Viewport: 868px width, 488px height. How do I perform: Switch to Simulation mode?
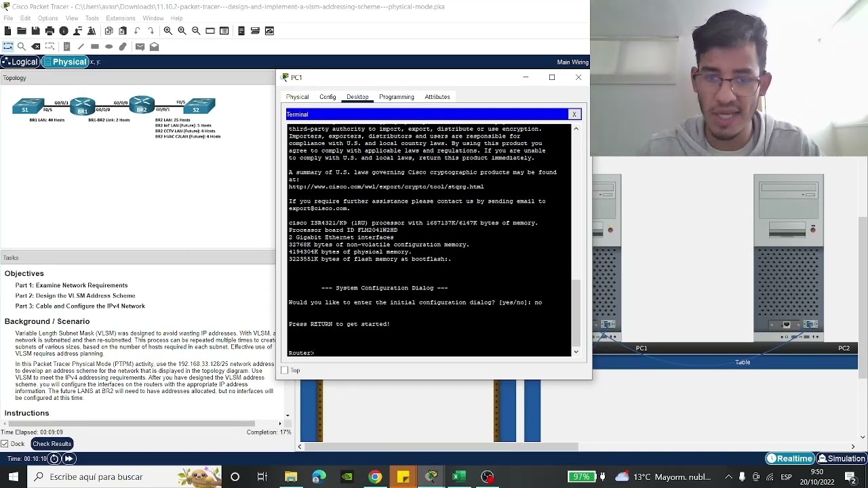coord(841,459)
